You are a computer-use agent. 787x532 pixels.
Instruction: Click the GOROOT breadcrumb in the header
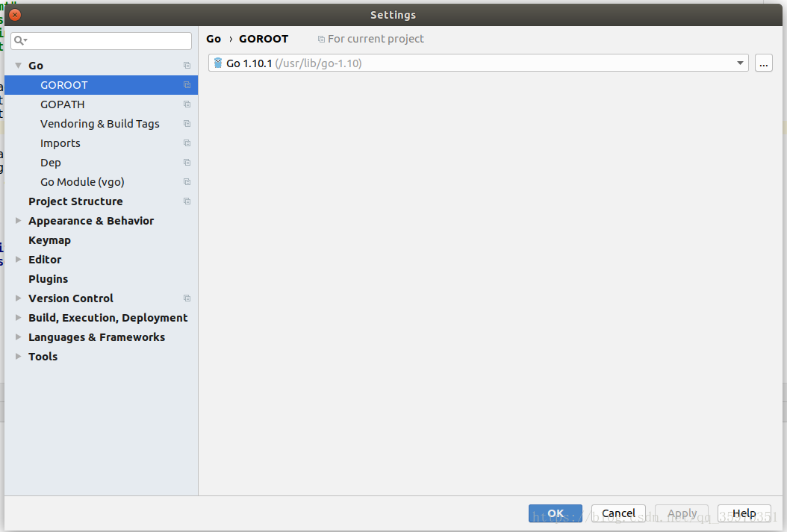click(x=264, y=39)
